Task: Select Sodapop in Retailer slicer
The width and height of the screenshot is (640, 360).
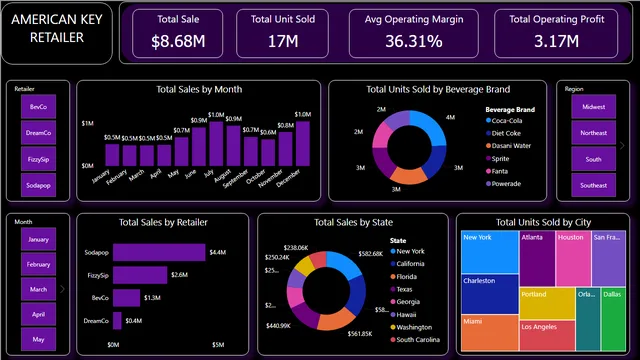Action: point(38,185)
